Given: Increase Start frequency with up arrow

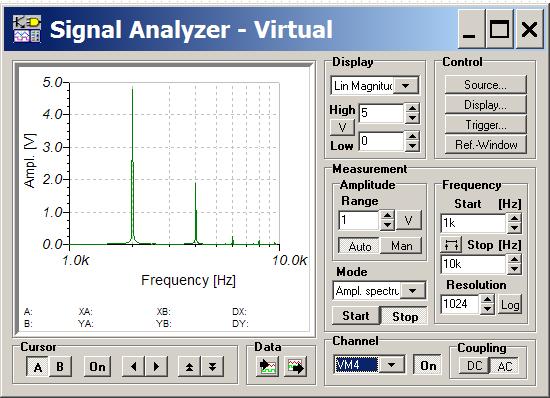Looking at the screenshot, I should (514, 218).
